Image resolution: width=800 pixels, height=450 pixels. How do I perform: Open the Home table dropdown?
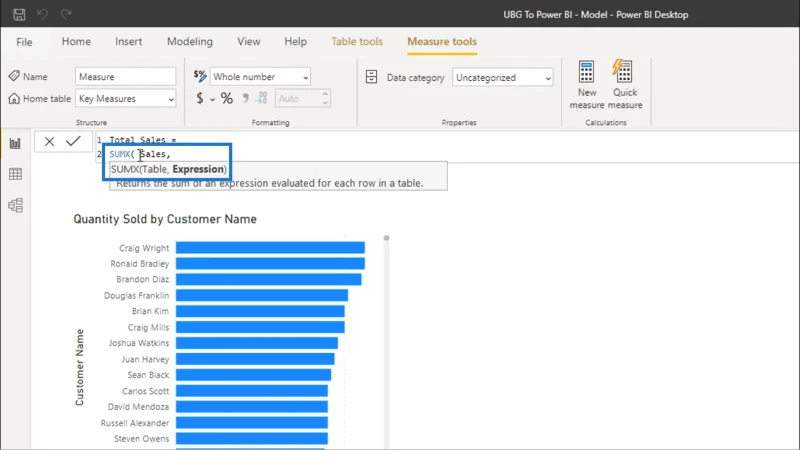click(126, 98)
